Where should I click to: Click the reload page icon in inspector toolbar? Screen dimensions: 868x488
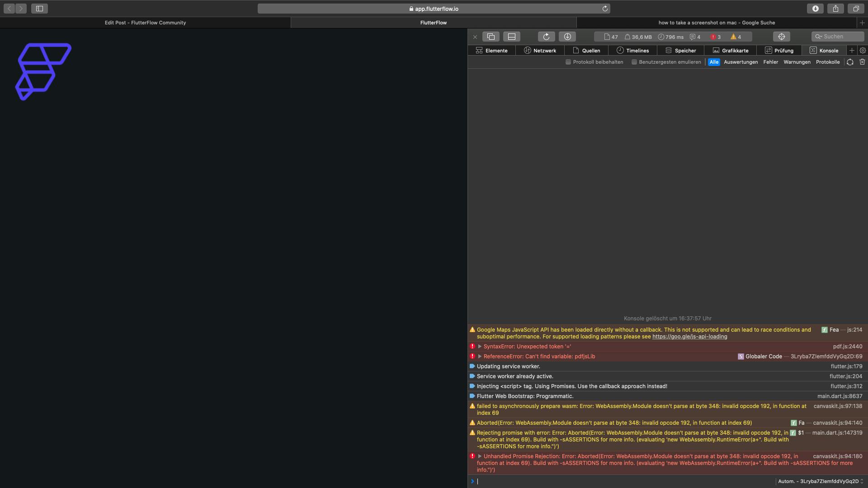coord(546,37)
